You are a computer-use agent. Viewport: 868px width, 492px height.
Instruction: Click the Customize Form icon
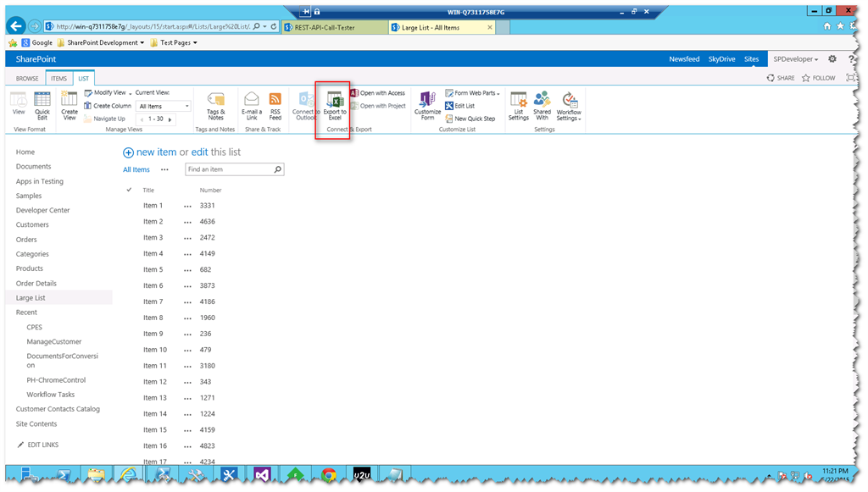427,104
